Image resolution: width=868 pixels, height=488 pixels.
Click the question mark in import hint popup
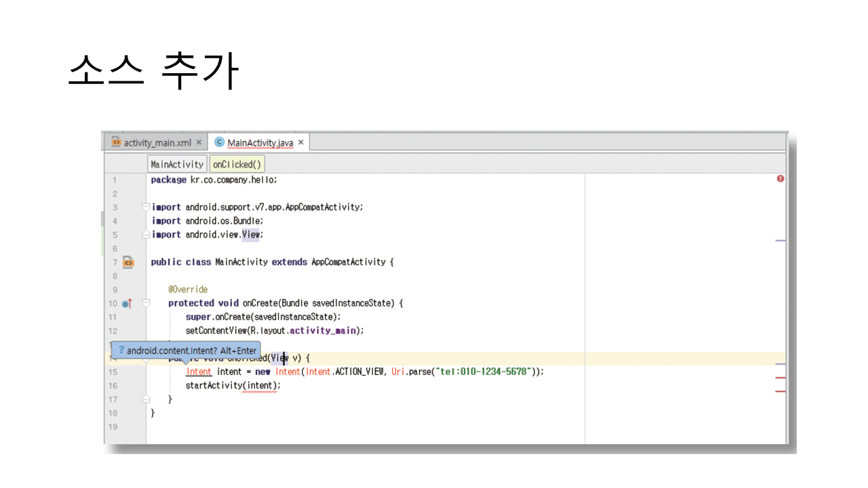coord(121,351)
